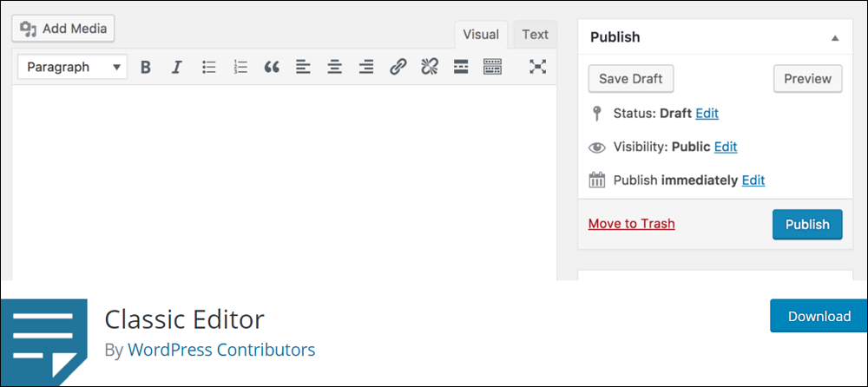The image size is (868, 387).
Task: Open the WordPress Contributors author link
Action: pyautogui.click(x=221, y=350)
